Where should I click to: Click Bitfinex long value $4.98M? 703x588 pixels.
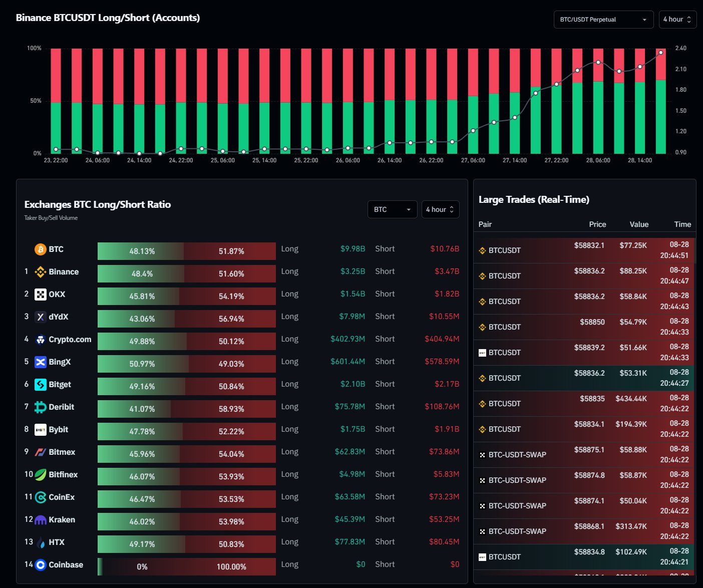352,474
